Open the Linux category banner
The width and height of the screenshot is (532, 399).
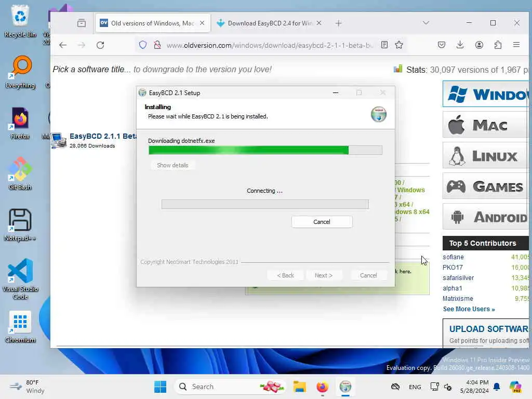tap(486, 156)
